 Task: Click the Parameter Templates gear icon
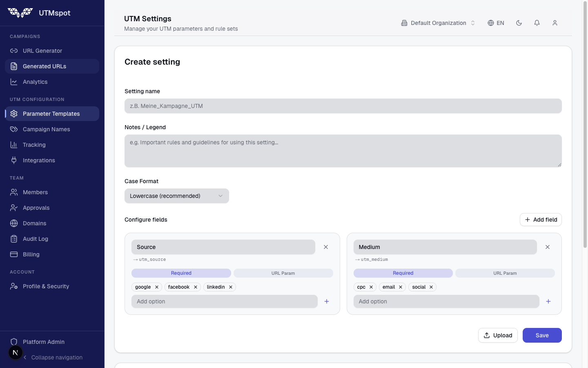coord(13,113)
